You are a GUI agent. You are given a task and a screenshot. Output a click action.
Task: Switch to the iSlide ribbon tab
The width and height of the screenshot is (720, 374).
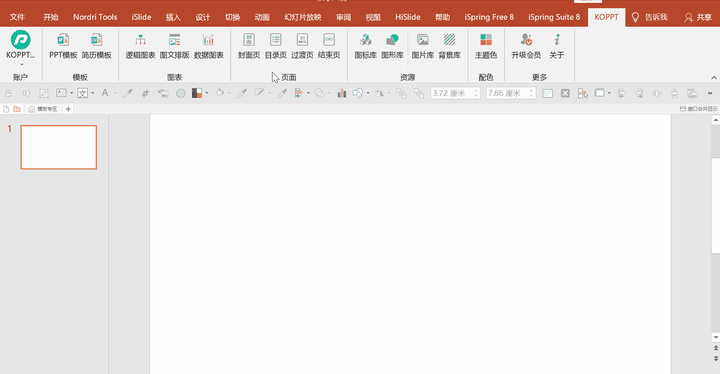click(141, 17)
